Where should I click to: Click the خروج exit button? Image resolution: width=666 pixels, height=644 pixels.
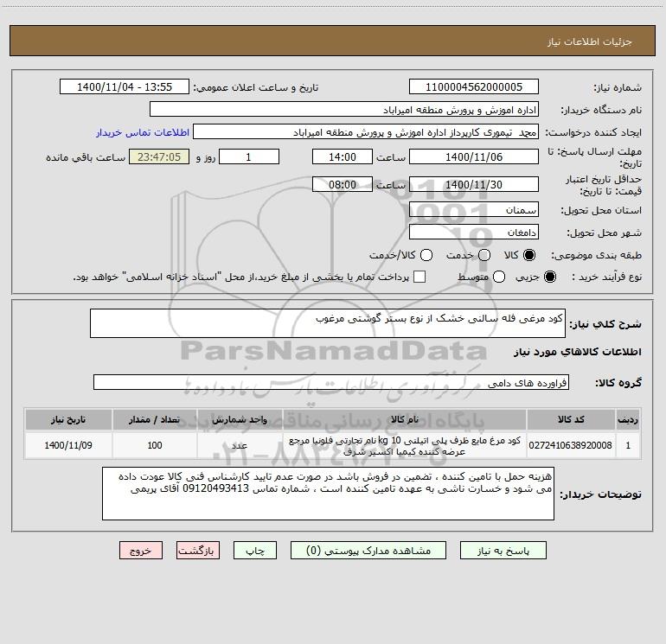click(x=141, y=551)
